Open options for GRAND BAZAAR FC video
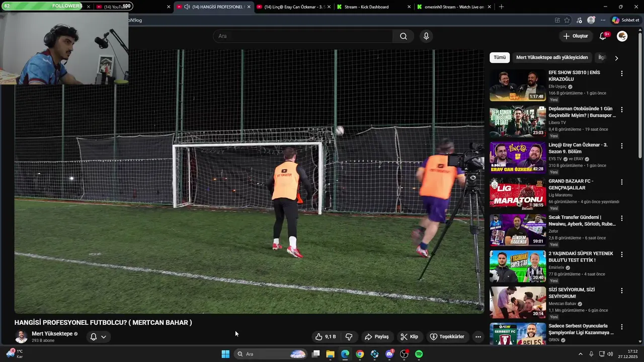 click(x=622, y=182)
